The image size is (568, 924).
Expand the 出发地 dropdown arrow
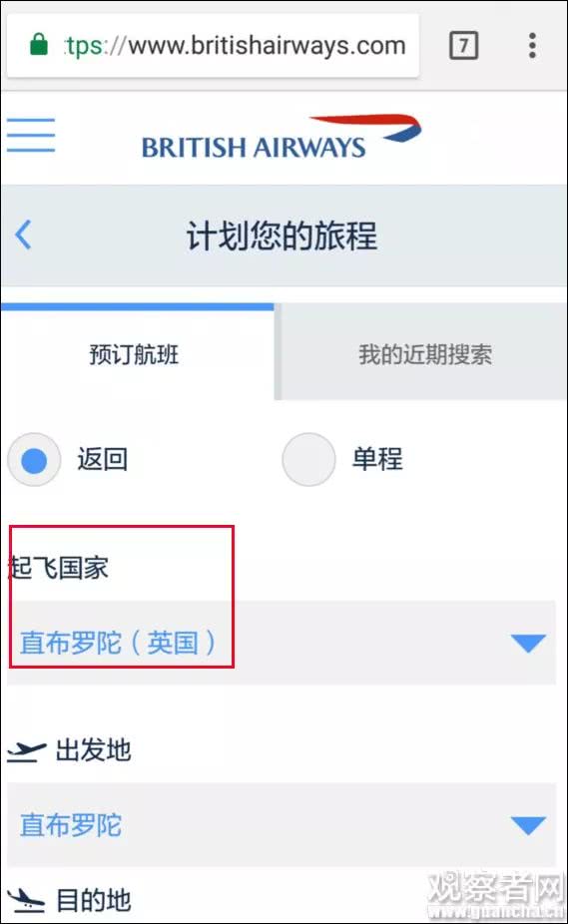[528, 825]
